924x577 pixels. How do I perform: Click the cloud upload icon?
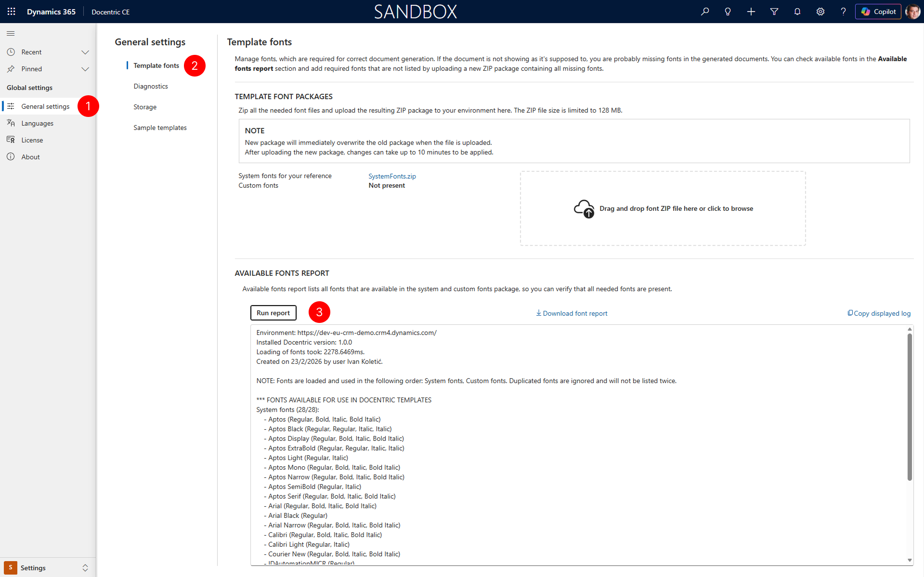pyautogui.click(x=584, y=209)
